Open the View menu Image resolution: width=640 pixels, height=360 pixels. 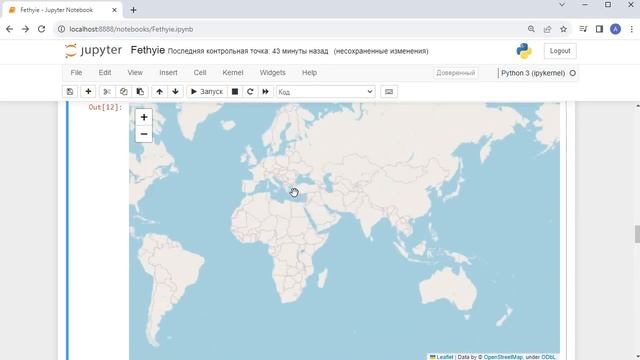[x=135, y=73]
